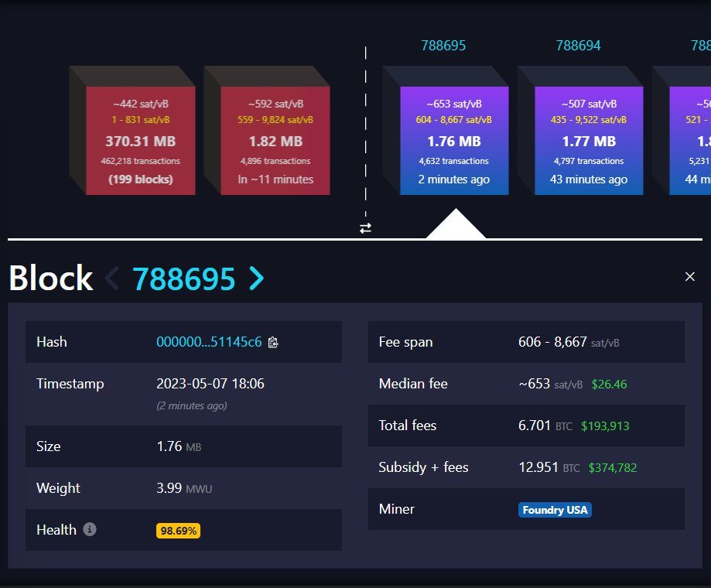Select the 1.76 MB mined block

[x=454, y=141]
